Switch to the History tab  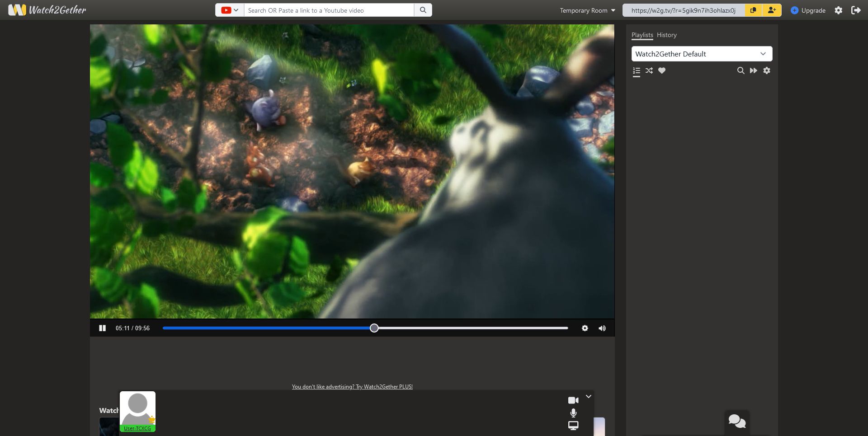click(x=666, y=35)
